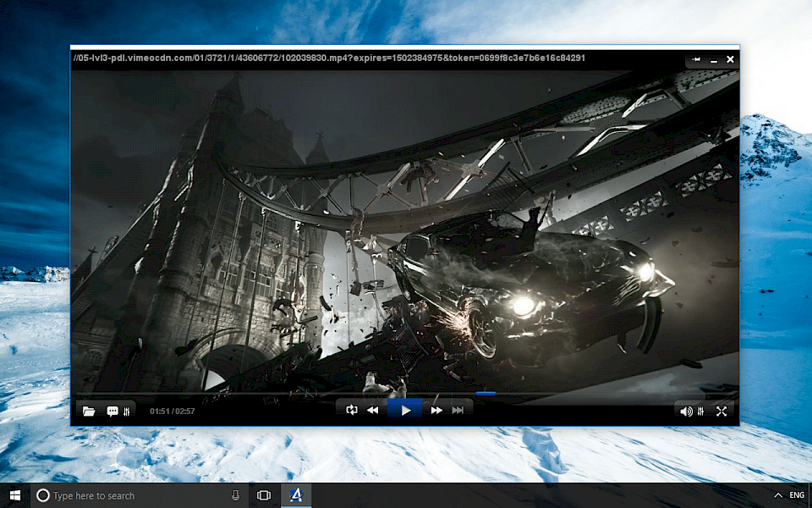Open Windows Start menu
This screenshot has width=812, height=508.
point(15,495)
